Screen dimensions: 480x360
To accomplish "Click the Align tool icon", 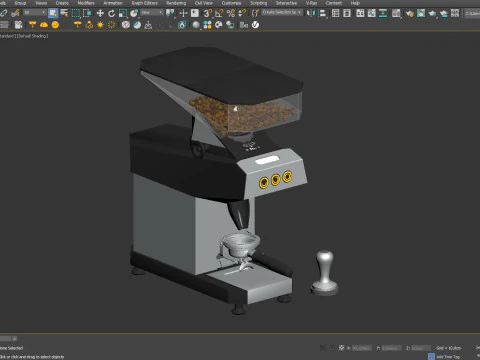I will tap(322, 13).
